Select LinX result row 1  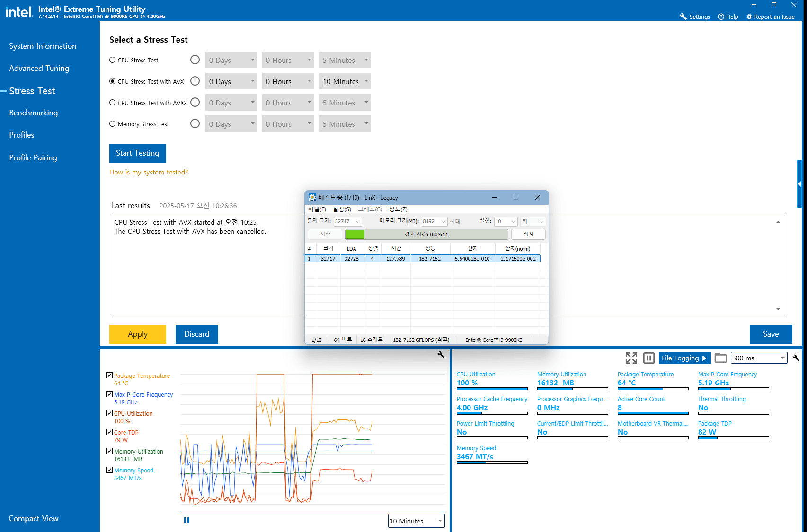(x=423, y=259)
